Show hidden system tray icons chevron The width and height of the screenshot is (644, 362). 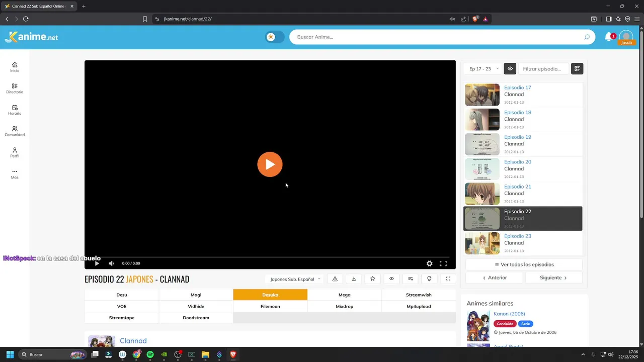click(x=583, y=354)
